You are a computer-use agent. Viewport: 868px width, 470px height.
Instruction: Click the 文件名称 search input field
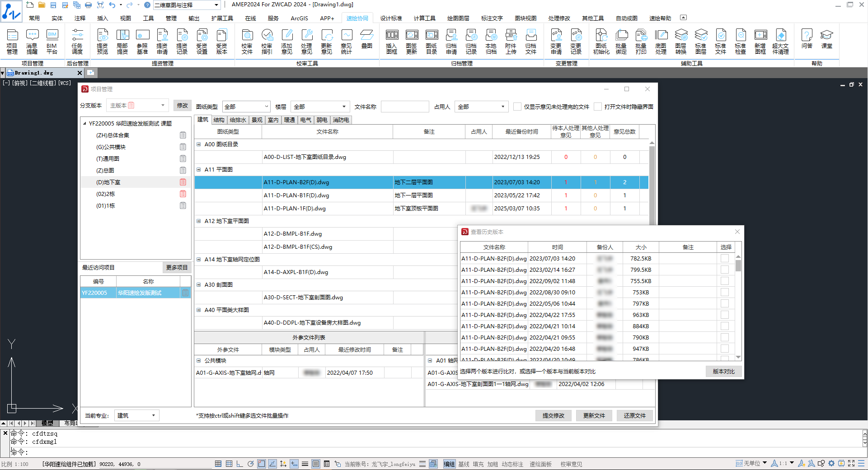pos(405,107)
